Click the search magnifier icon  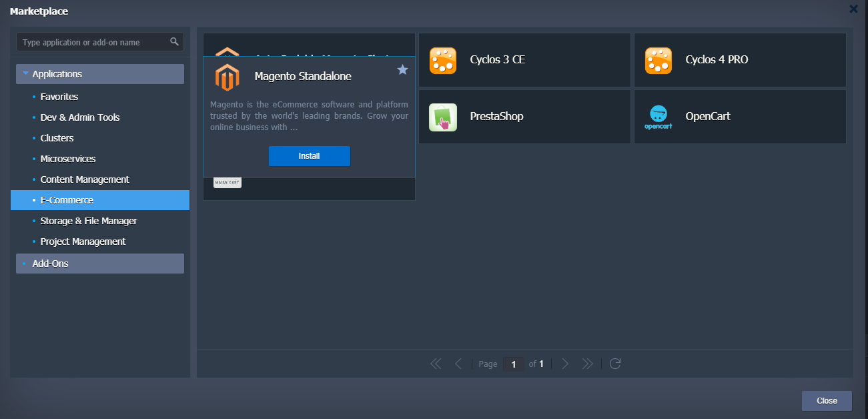pos(175,41)
